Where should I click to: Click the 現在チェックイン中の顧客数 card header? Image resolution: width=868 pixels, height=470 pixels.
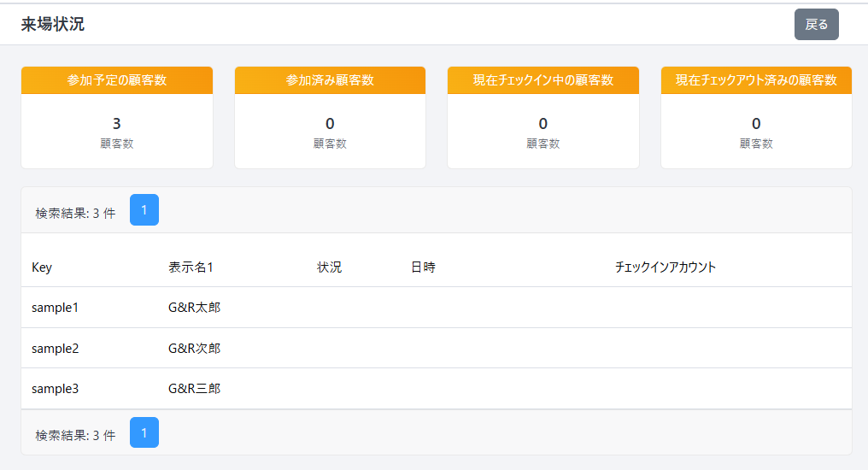coord(543,80)
